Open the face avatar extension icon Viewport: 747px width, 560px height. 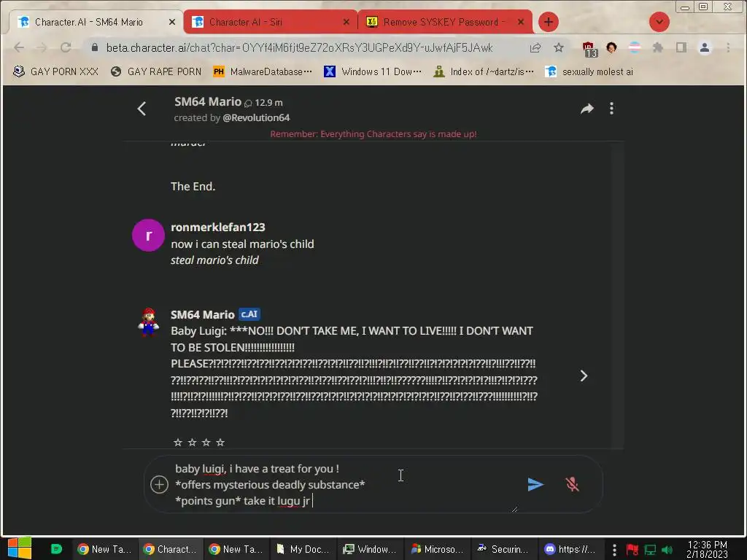[612, 47]
